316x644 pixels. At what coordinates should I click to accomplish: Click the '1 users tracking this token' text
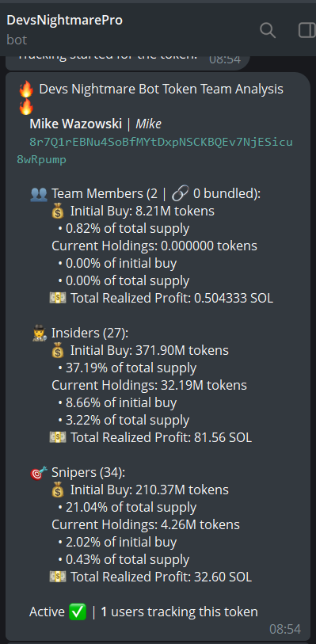(x=179, y=612)
